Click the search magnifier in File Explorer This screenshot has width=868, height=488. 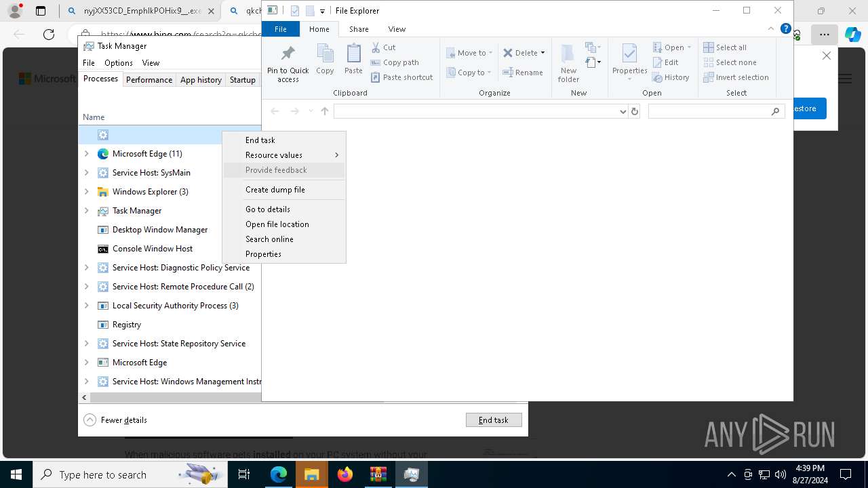[776, 111]
